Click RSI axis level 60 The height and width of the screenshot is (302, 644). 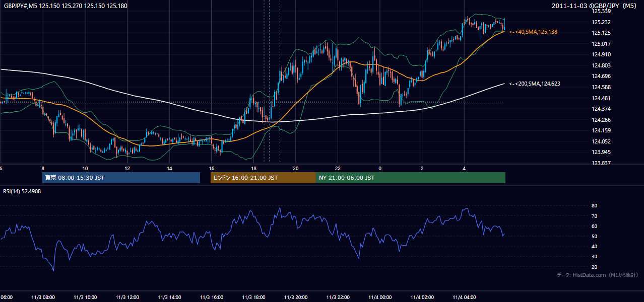click(595, 226)
